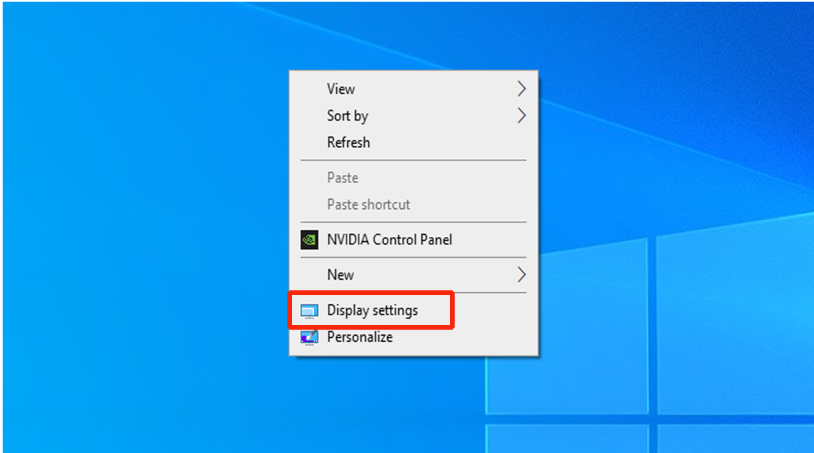
Task: Expand the New submenu arrow
Action: coord(521,274)
